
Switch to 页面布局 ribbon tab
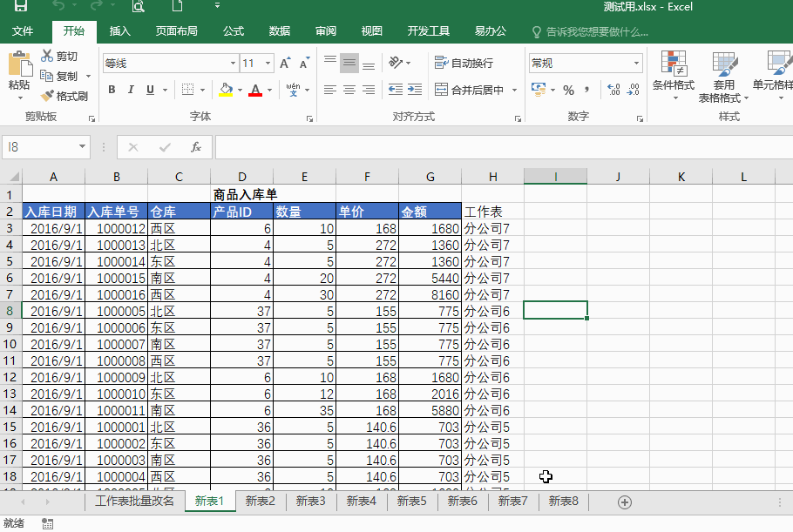177,31
